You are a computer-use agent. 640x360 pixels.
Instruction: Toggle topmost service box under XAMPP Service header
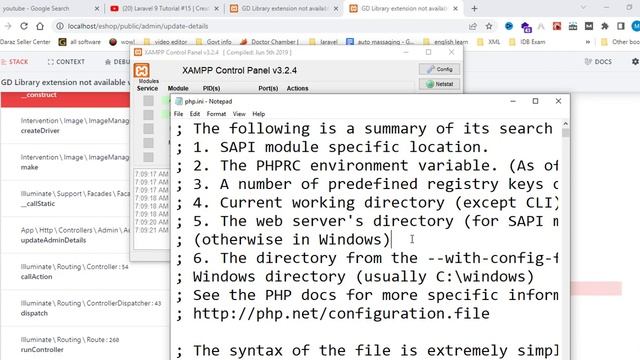click(148, 100)
